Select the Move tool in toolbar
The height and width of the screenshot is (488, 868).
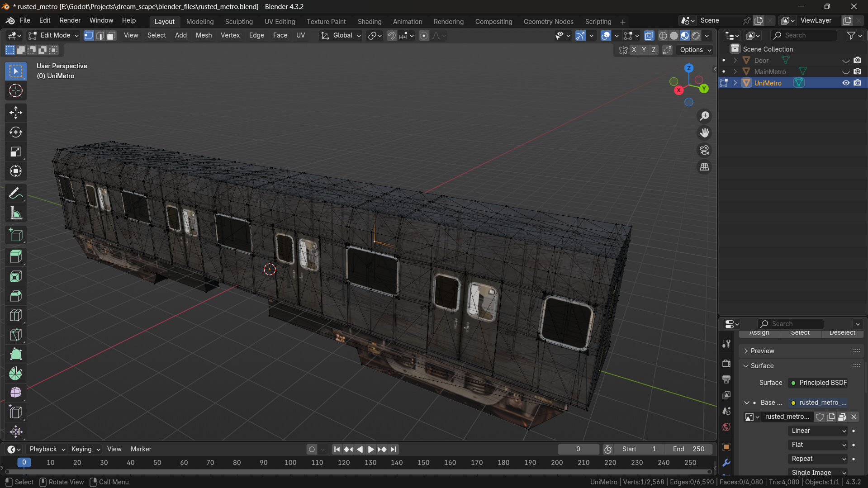click(16, 113)
